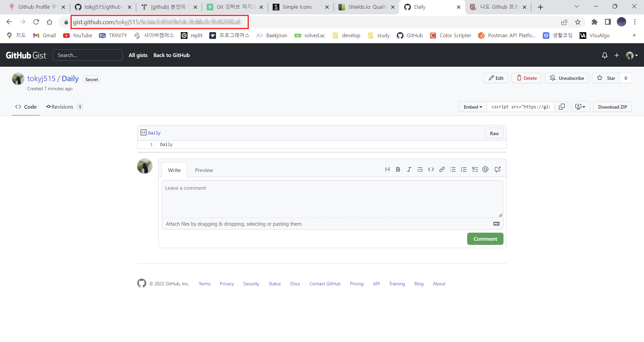Open the study bookmark folder

[x=379, y=35]
